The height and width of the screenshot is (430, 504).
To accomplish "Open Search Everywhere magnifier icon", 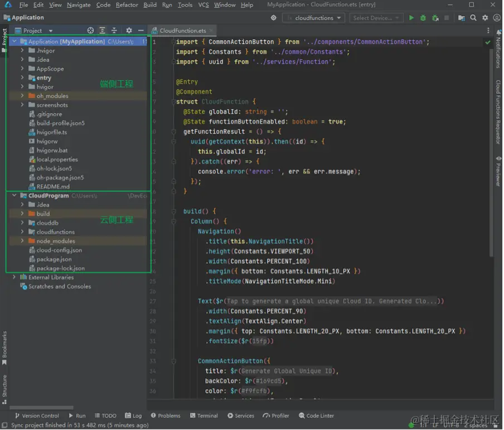I will pos(473,18).
